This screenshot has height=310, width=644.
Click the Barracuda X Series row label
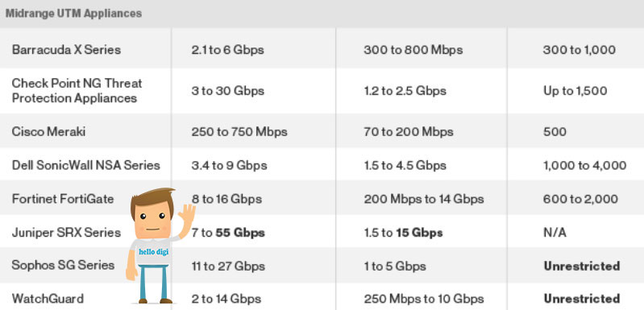(x=66, y=50)
